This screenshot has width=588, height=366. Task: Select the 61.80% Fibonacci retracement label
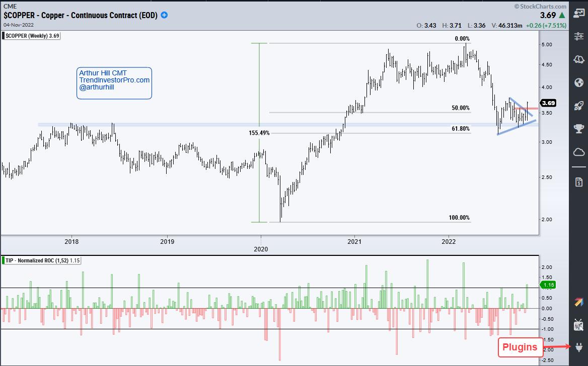pyautogui.click(x=459, y=129)
